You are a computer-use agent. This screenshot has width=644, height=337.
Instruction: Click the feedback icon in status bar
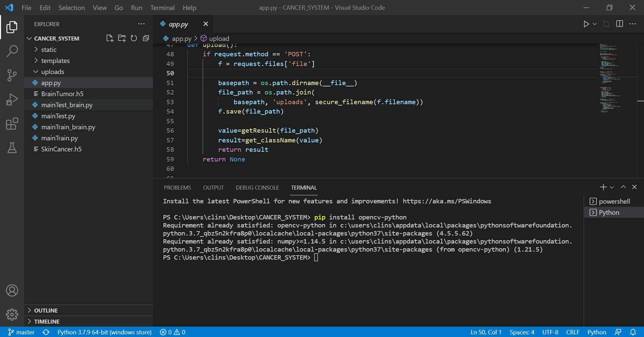pyautogui.click(x=618, y=332)
